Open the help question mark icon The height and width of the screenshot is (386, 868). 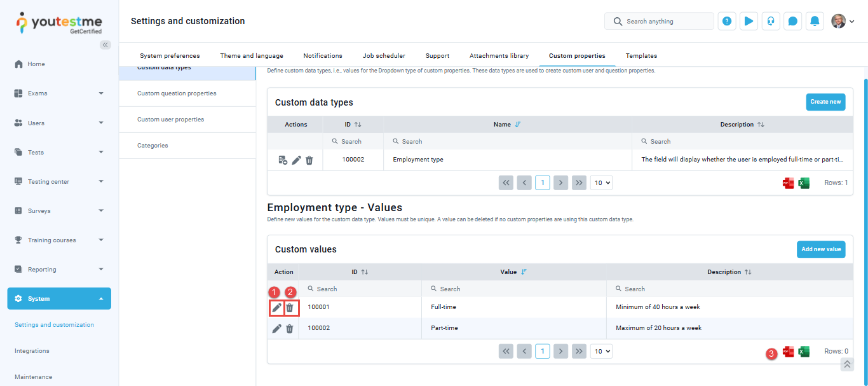[x=727, y=21]
